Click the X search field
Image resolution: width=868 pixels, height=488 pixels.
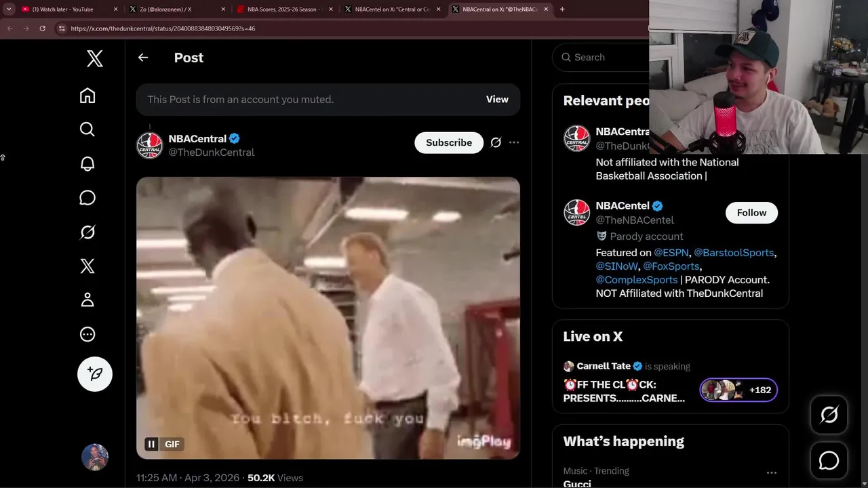click(600, 58)
